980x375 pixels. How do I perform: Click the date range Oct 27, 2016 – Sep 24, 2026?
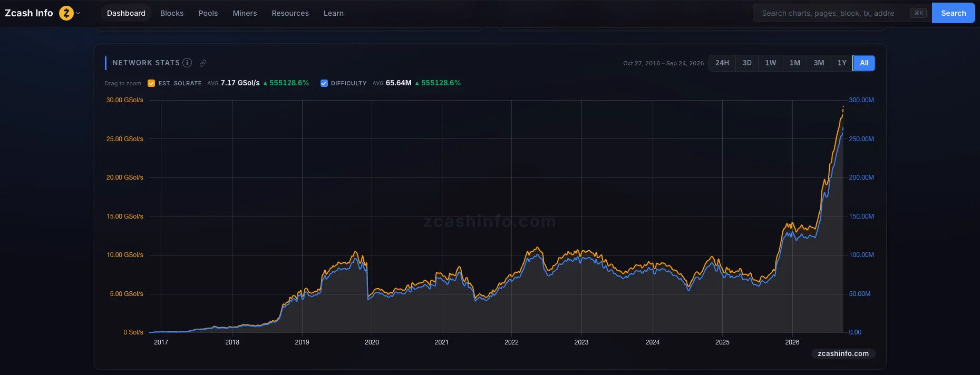(663, 63)
